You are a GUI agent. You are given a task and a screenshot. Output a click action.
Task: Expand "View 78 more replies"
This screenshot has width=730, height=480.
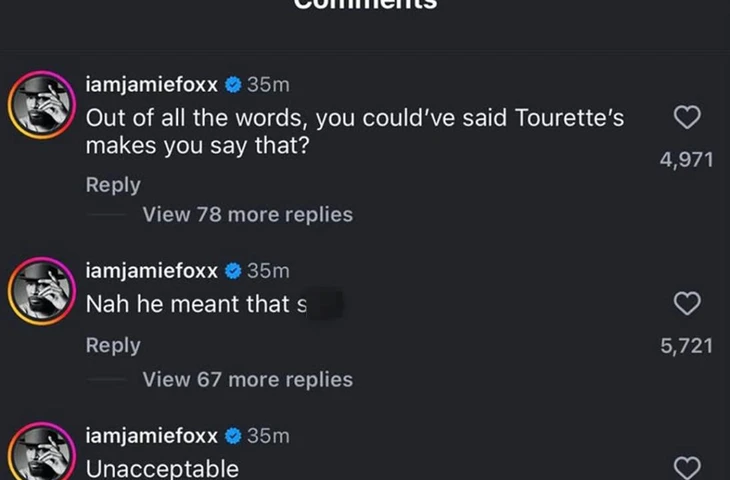(x=247, y=214)
